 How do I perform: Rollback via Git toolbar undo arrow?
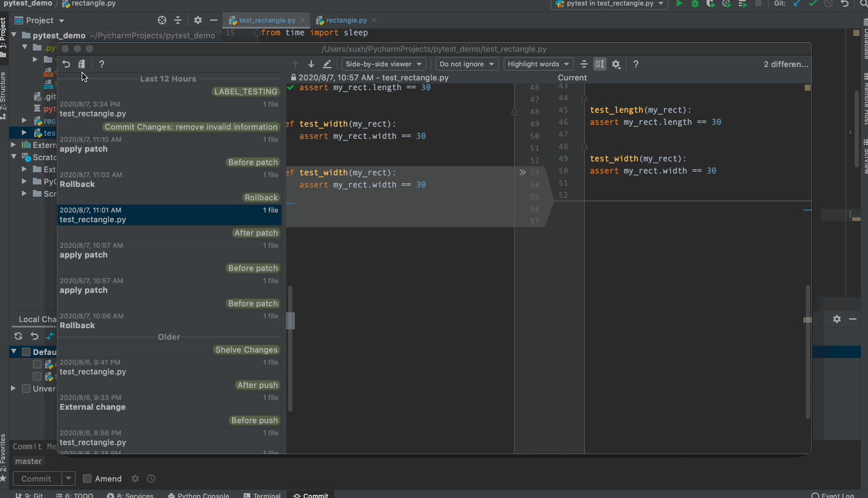pyautogui.click(x=844, y=4)
